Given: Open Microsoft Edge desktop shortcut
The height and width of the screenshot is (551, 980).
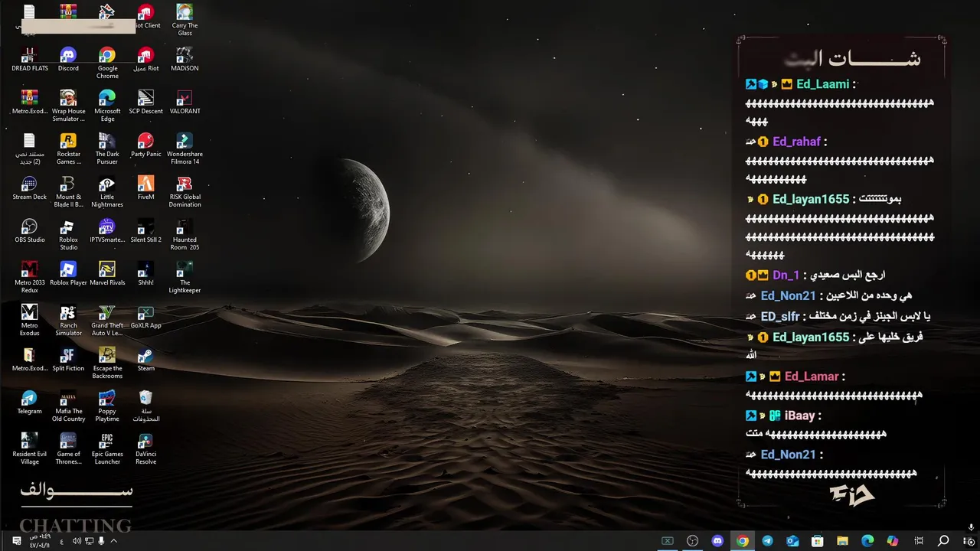Looking at the screenshot, I should tap(107, 106).
